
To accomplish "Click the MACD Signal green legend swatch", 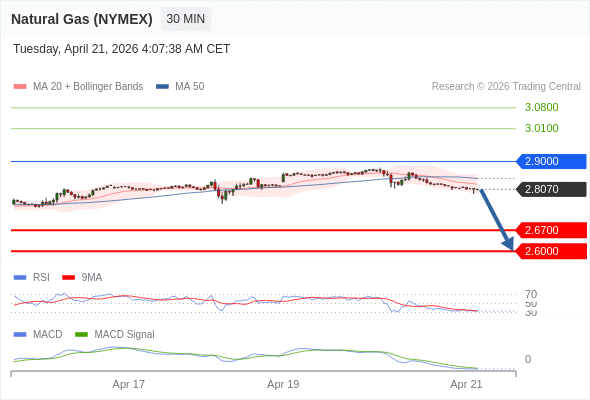I will 81,334.
